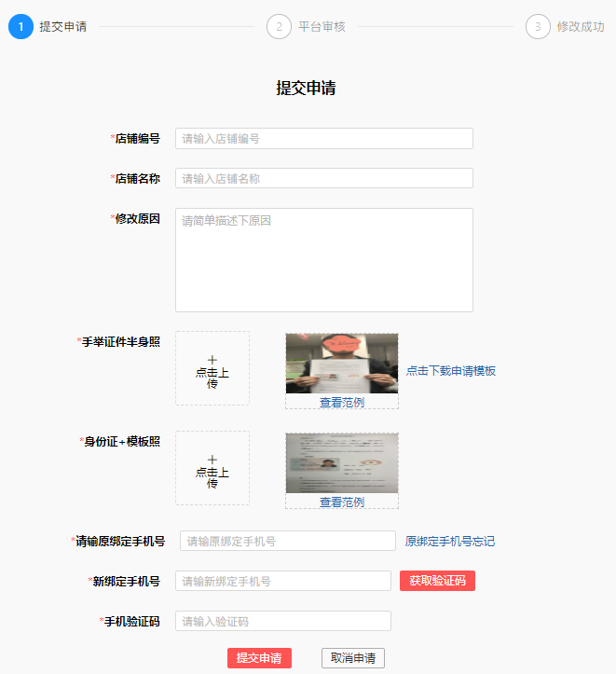616x674 pixels.
Task: Click the plus upload box for 身份证+模板照
Action: click(212, 468)
